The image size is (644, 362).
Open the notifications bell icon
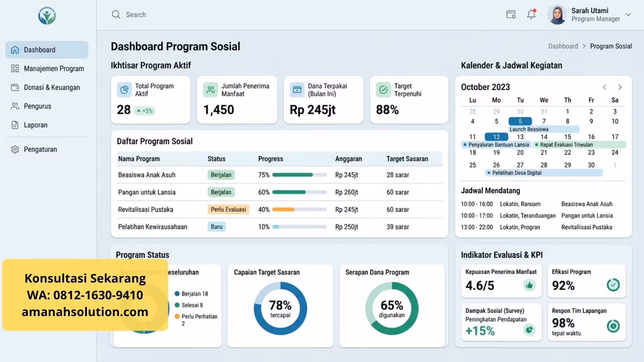(x=531, y=14)
